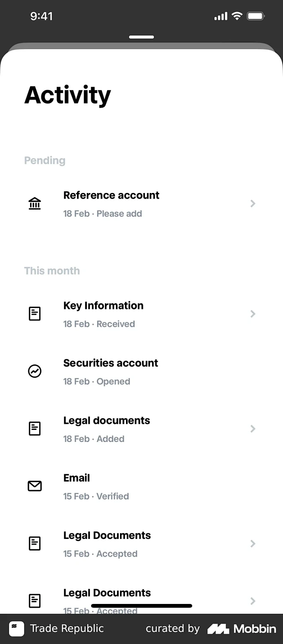Tap the chart icon for Securities account
This screenshot has width=283, height=644.
coord(34,371)
